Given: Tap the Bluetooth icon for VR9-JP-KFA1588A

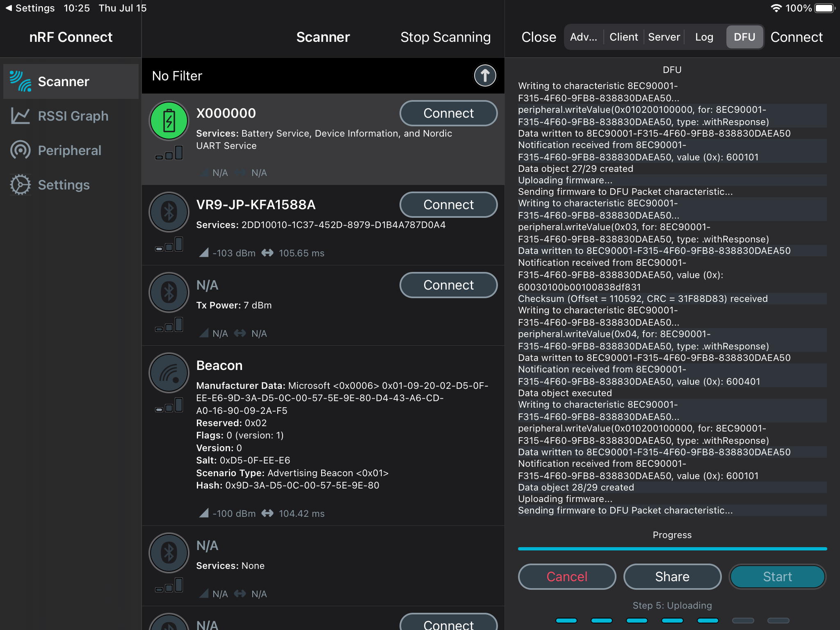Looking at the screenshot, I should tap(169, 212).
